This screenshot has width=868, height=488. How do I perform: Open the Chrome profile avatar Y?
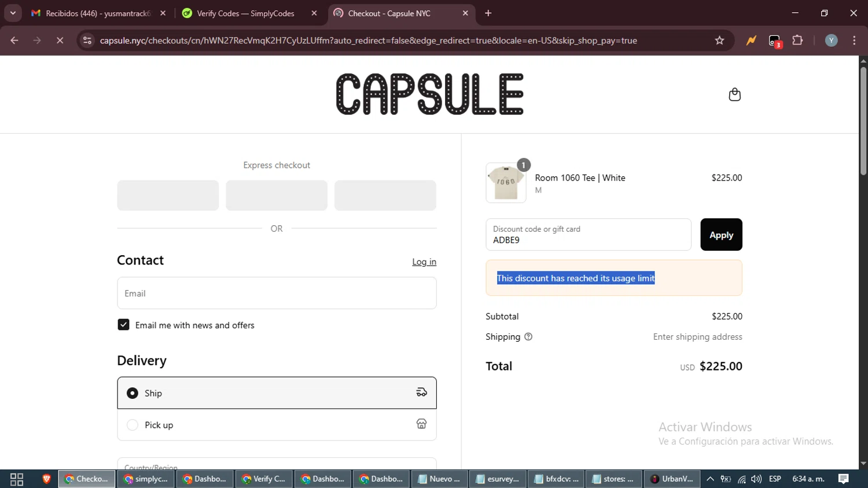pos(831,41)
